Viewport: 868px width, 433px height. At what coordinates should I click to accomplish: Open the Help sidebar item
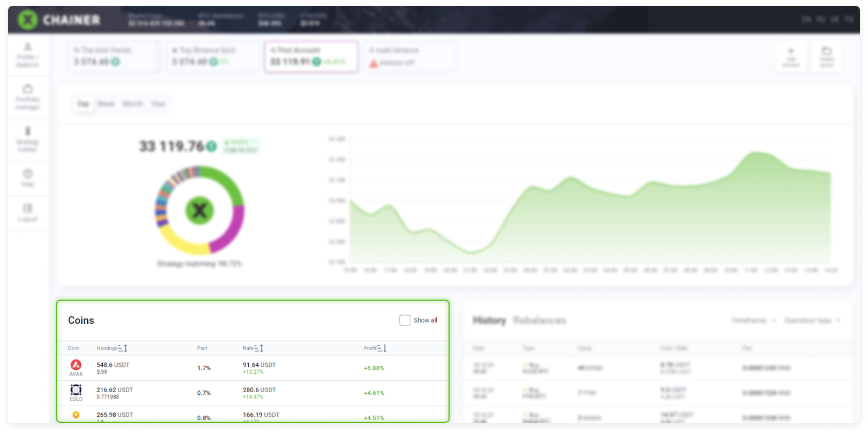[x=27, y=178]
